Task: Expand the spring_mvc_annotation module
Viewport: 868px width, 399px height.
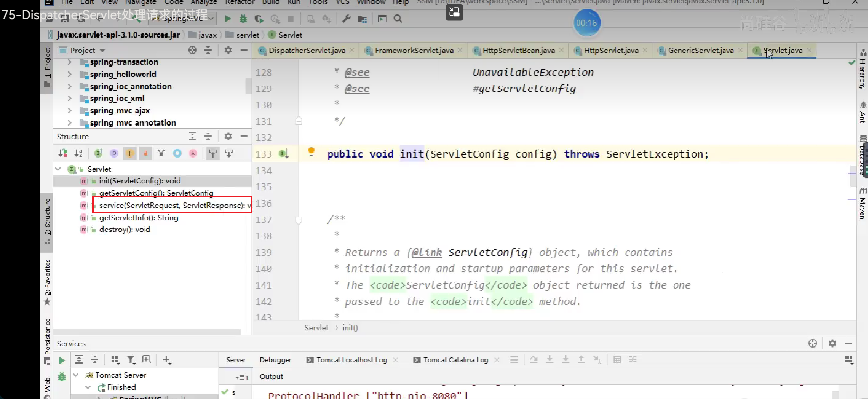Action: point(69,123)
